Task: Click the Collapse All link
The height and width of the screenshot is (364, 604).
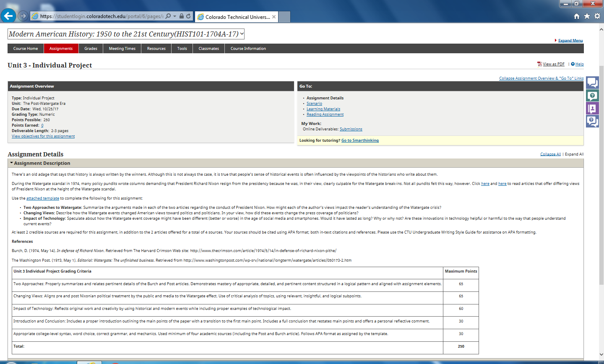Action: click(x=550, y=154)
